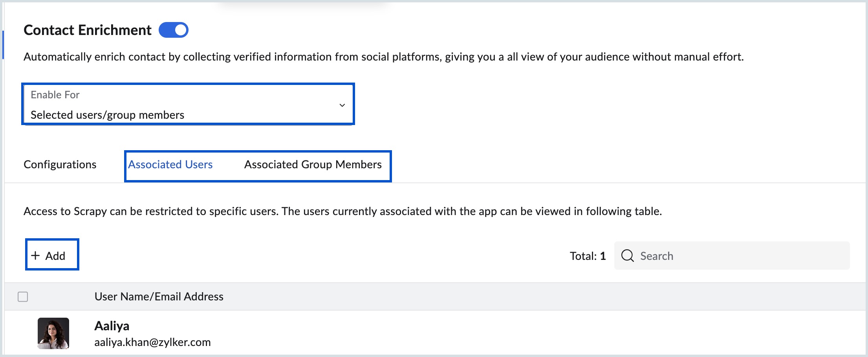Select the user name Aaliya in the table
Image resolution: width=868 pixels, height=357 pixels.
pos(112,325)
